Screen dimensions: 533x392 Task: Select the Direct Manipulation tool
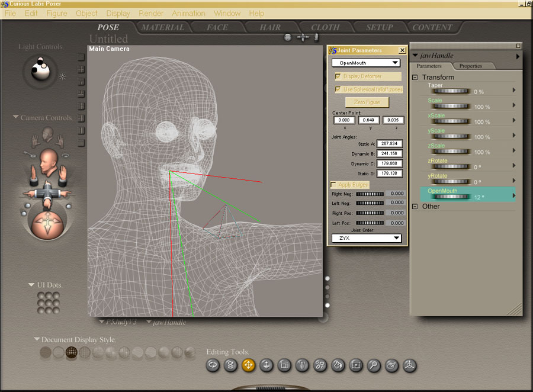[409, 365]
